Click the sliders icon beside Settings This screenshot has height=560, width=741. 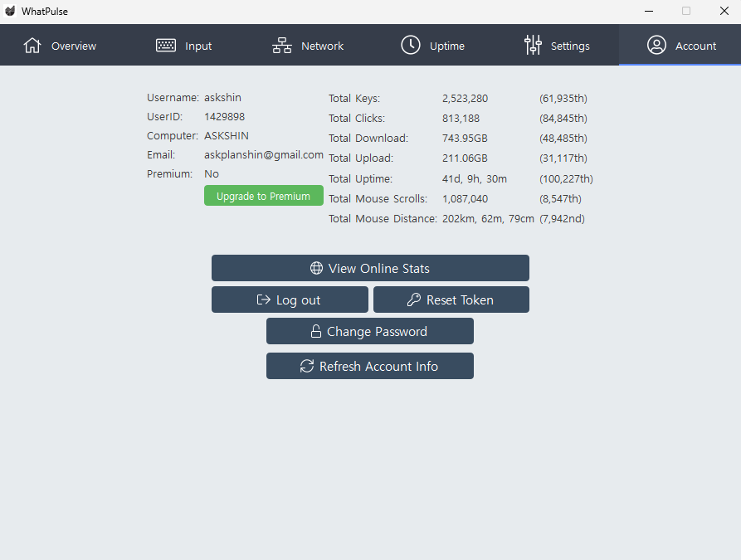pyautogui.click(x=533, y=45)
